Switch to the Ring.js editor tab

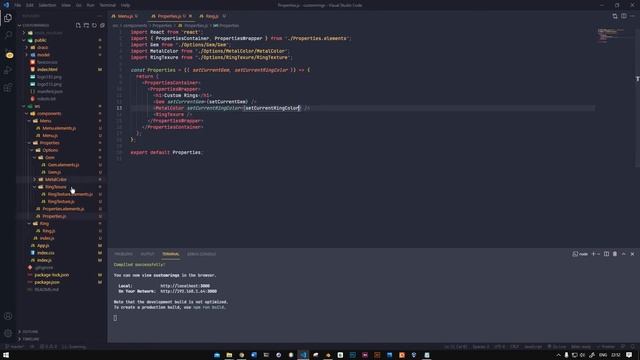(x=212, y=16)
